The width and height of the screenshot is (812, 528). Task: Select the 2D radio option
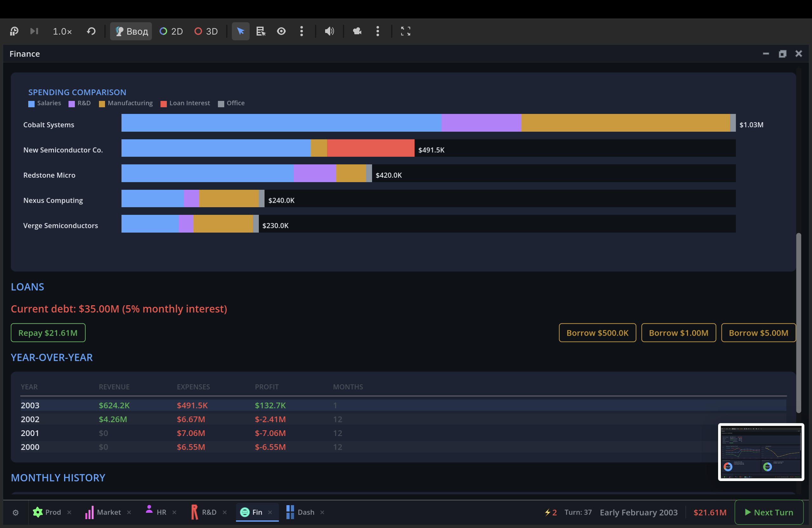pos(171,31)
